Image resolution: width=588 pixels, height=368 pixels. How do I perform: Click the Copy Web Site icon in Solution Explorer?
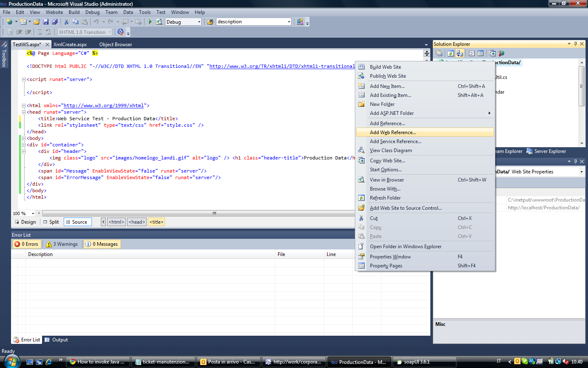(x=492, y=53)
